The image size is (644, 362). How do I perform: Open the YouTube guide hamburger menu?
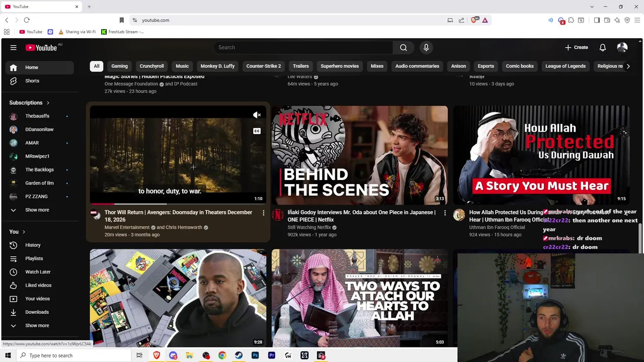pos(14,48)
